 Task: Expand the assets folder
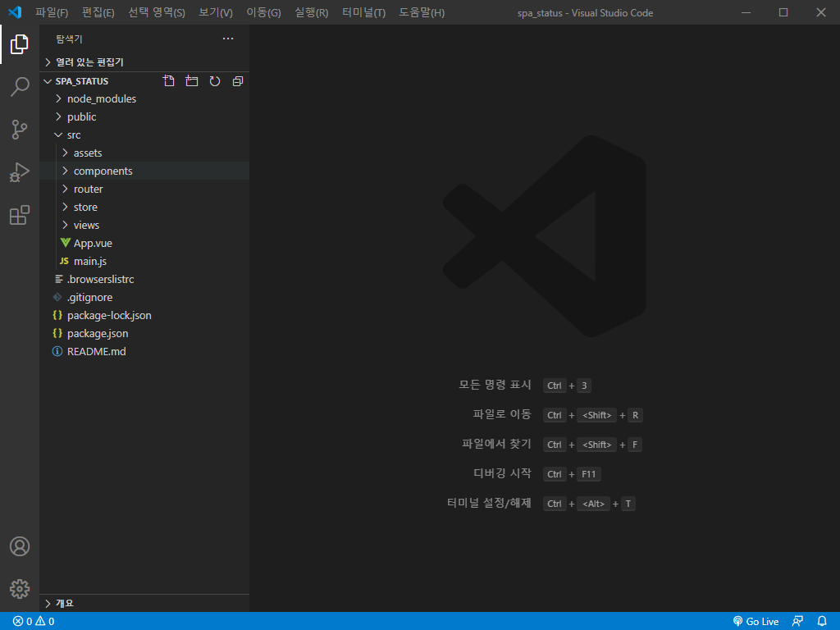pos(144,153)
